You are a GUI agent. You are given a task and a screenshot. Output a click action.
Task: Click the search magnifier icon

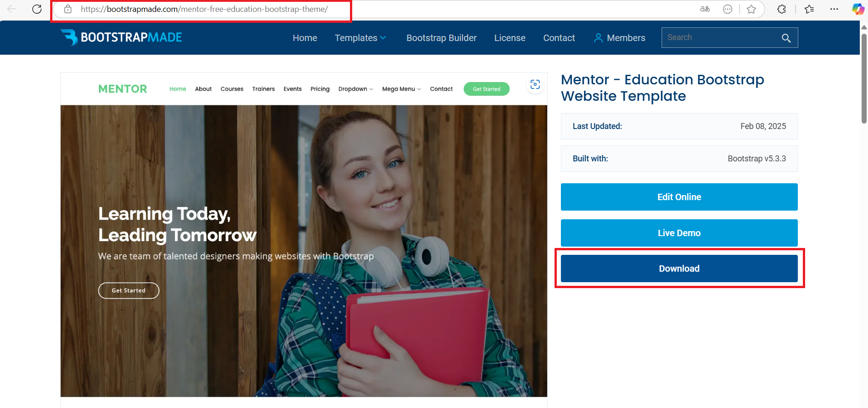tap(786, 38)
